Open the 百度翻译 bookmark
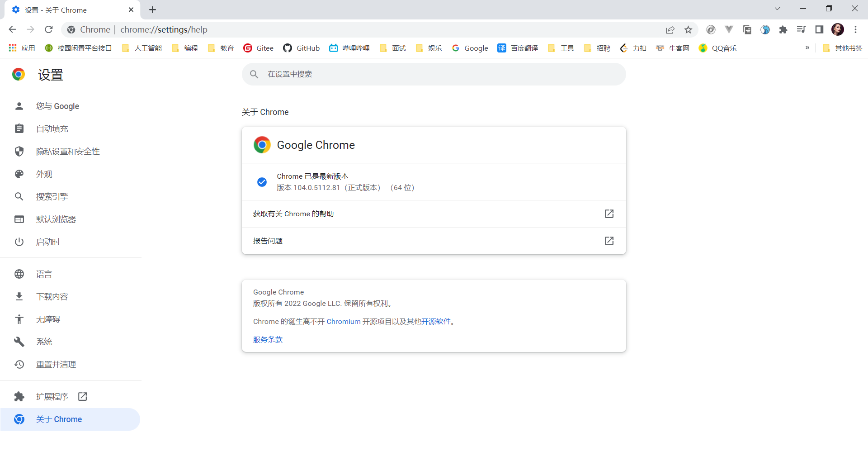Viewport: 868px width, 466px height. click(518, 48)
